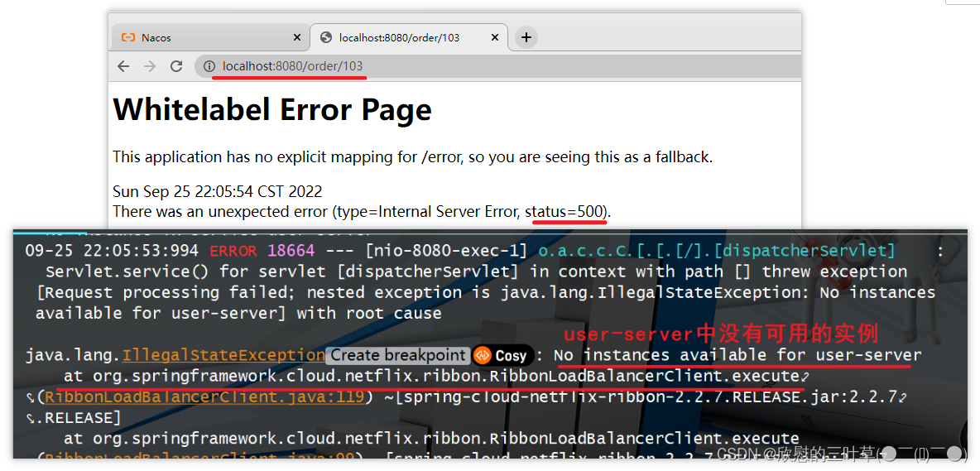Viewport: 980px width, 471px height.
Task: Close the localhost:8080/order/103 tab
Action: pos(495,37)
